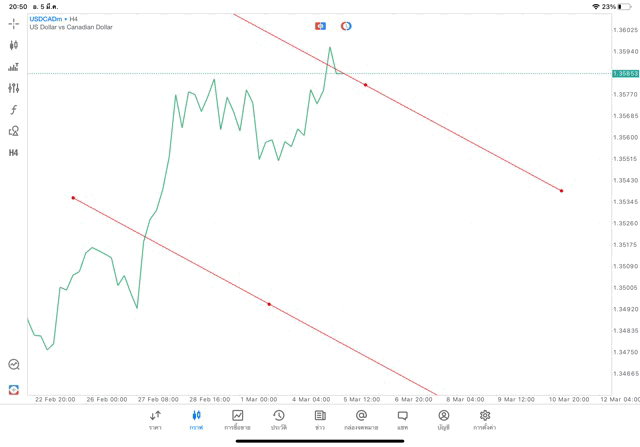
Task: Open the ประวัติ history tab
Action: [x=279, y=420]
